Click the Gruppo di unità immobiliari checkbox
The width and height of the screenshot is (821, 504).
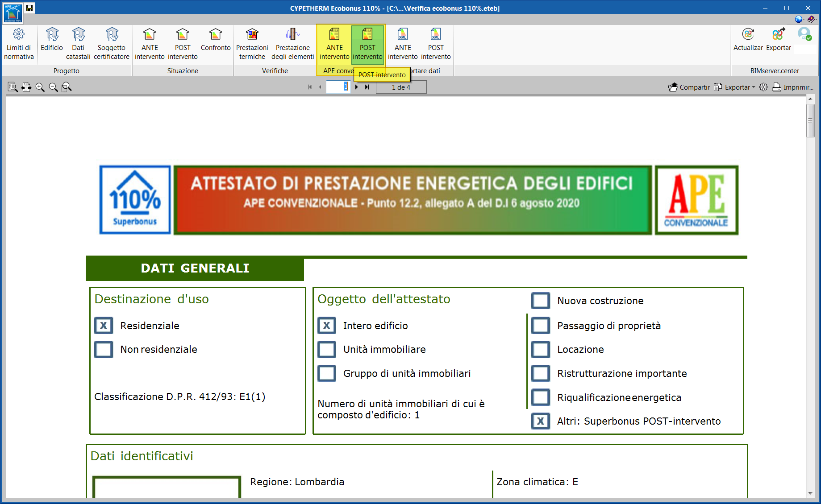(327, 373)
